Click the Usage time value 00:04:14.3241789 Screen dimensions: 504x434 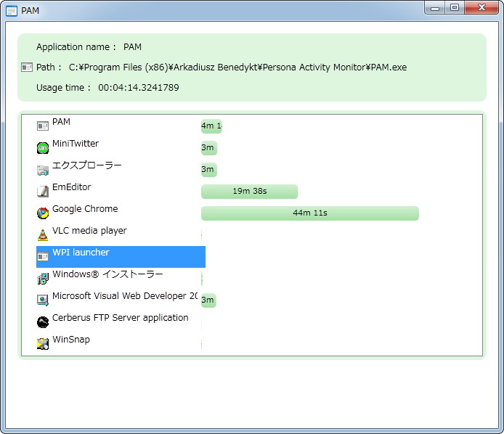(x=139, y=88)
